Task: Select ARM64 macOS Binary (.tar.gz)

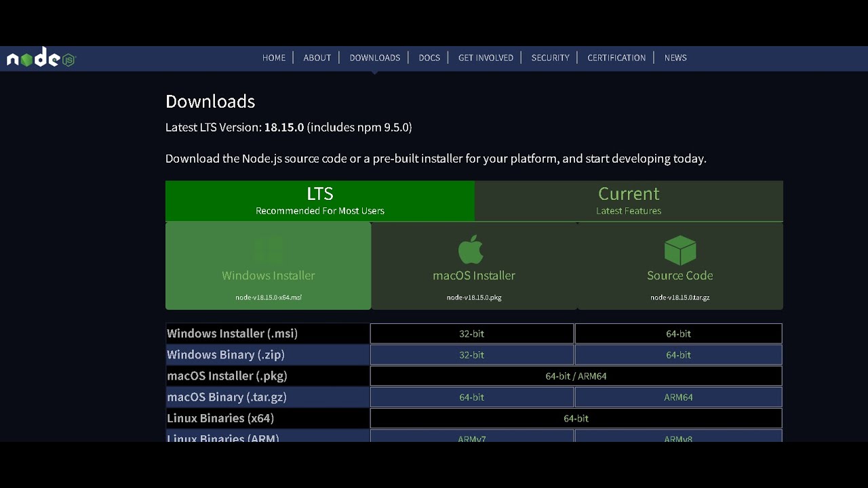Action: coord(678,397)
